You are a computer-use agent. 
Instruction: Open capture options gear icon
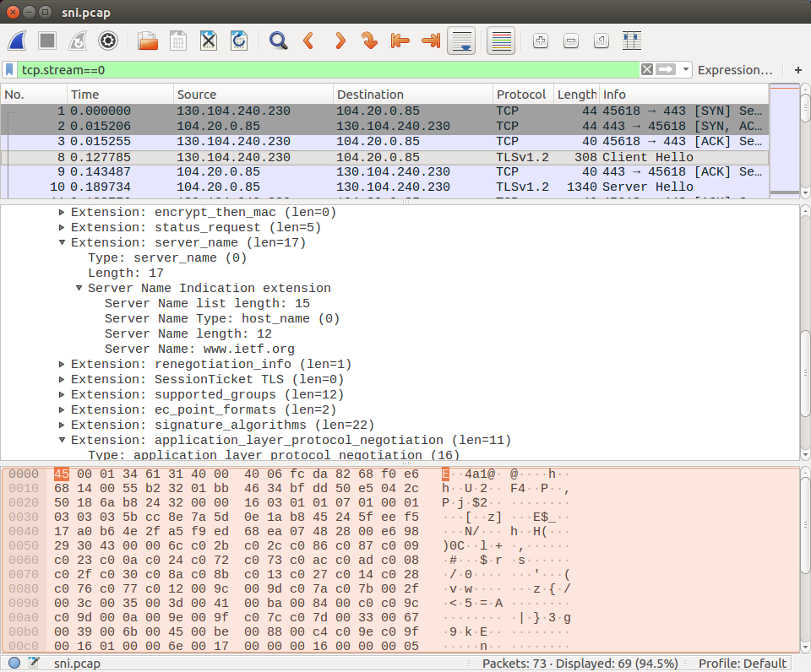pyautogui.click(x=108, y=41)
